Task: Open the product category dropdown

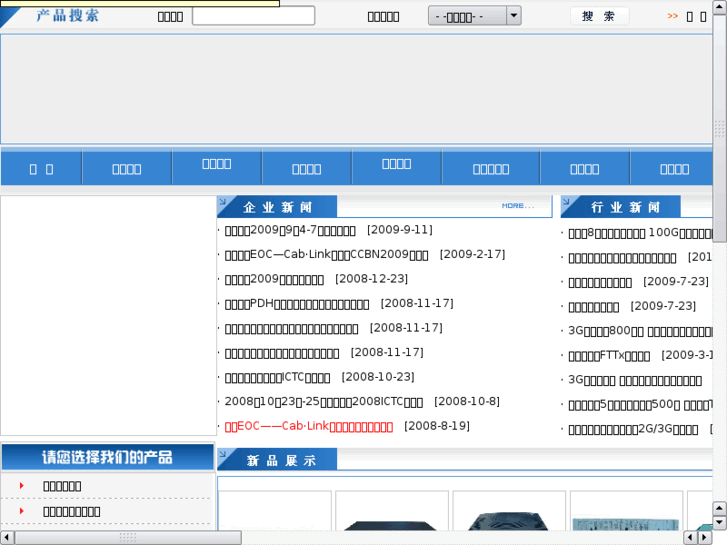Action: [x=474, y=16]
